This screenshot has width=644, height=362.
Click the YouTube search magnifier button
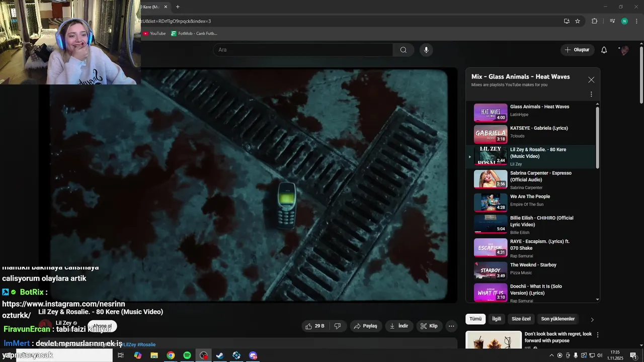click(x=404, y=50)
